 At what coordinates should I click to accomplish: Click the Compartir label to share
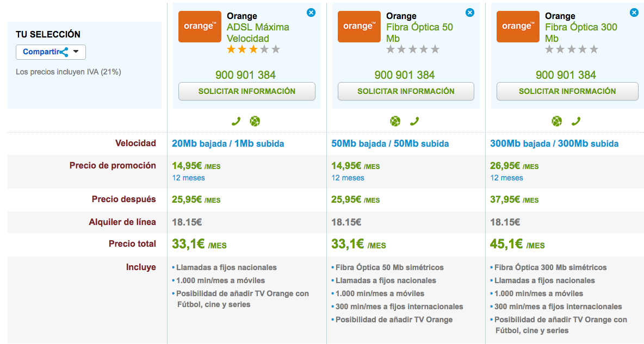[x=41, y=52]
